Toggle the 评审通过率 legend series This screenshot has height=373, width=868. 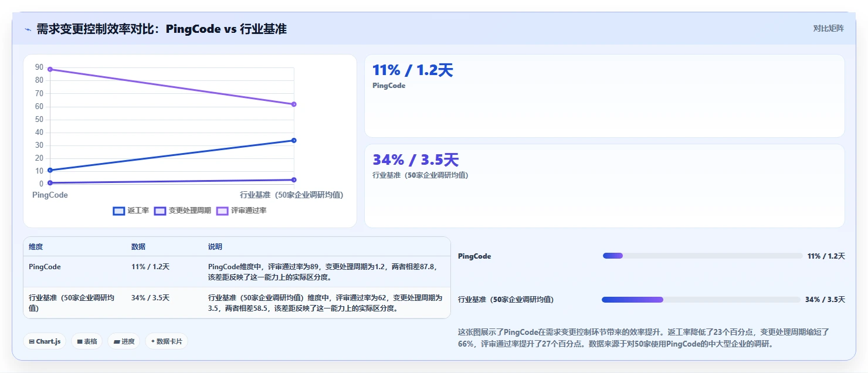click(241, 211)
